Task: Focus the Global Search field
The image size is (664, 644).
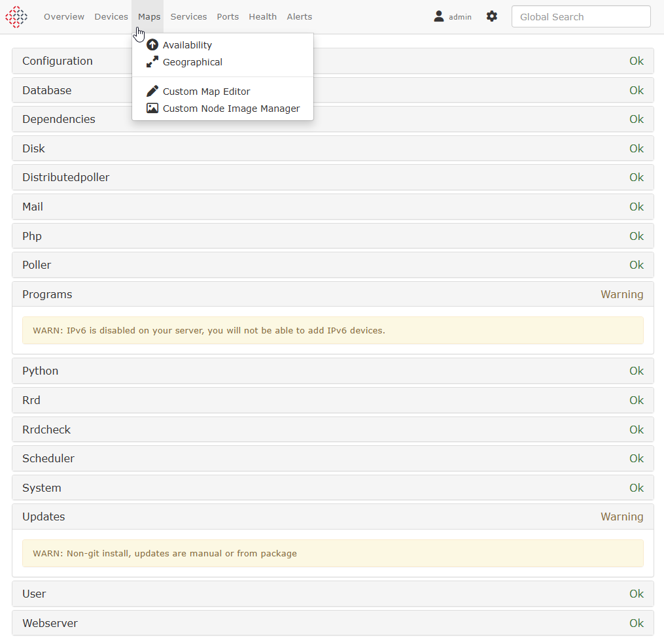Action: tap(581, 16)
